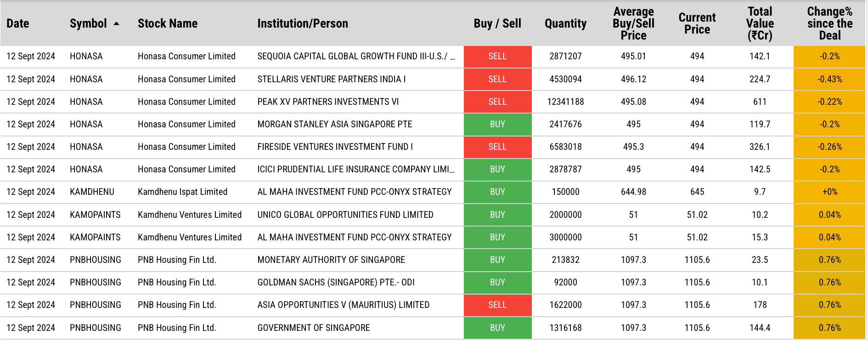This screenshot has height=341, width=868.
Task: Select average price 496.12 cell
Action: [633, 79]
